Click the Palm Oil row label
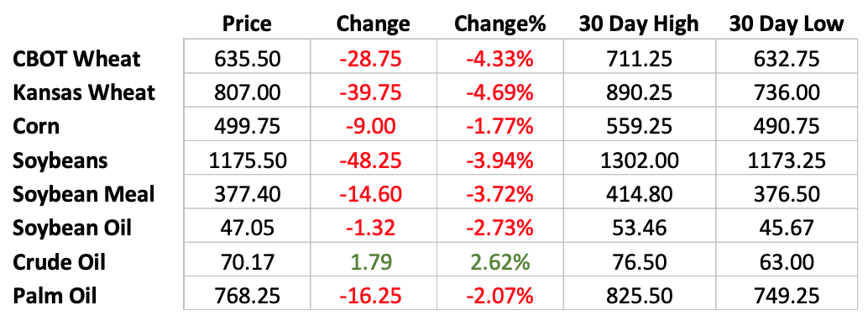868x321 pixels. 55,295
